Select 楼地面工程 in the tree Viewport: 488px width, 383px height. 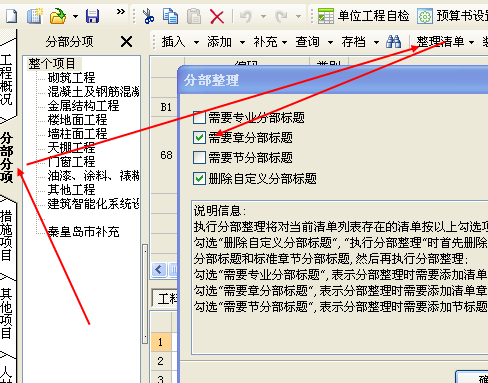pos(77,120)
